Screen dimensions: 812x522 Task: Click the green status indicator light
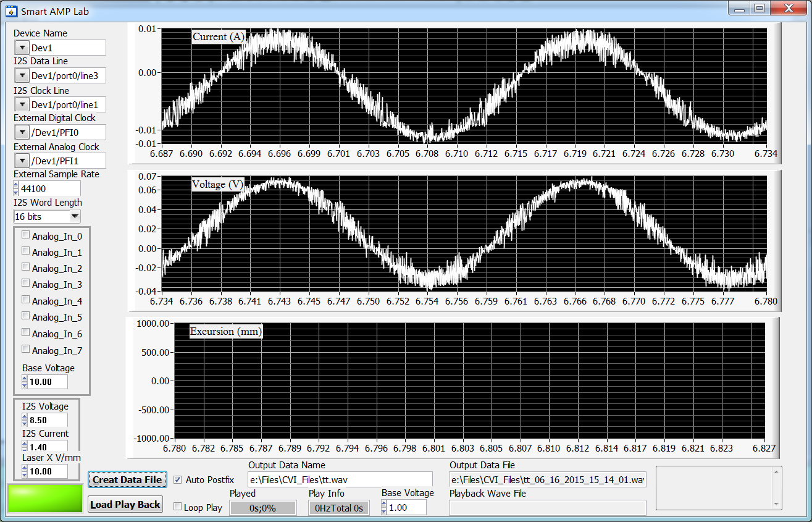44,499
